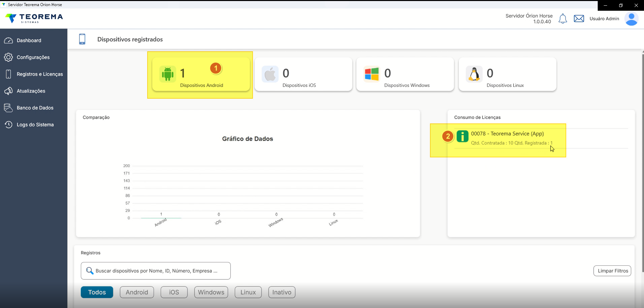Open the messages envelope icon

pos(579,19)
